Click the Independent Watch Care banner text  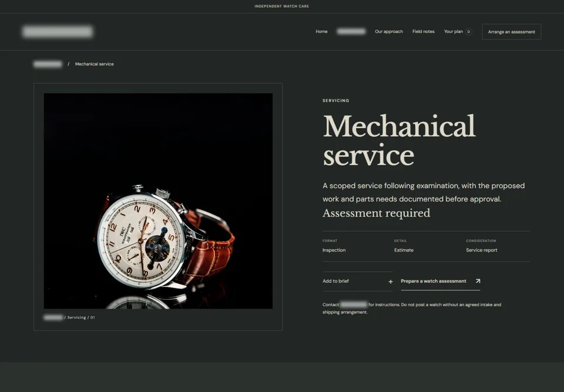click(x=281, y=6)
